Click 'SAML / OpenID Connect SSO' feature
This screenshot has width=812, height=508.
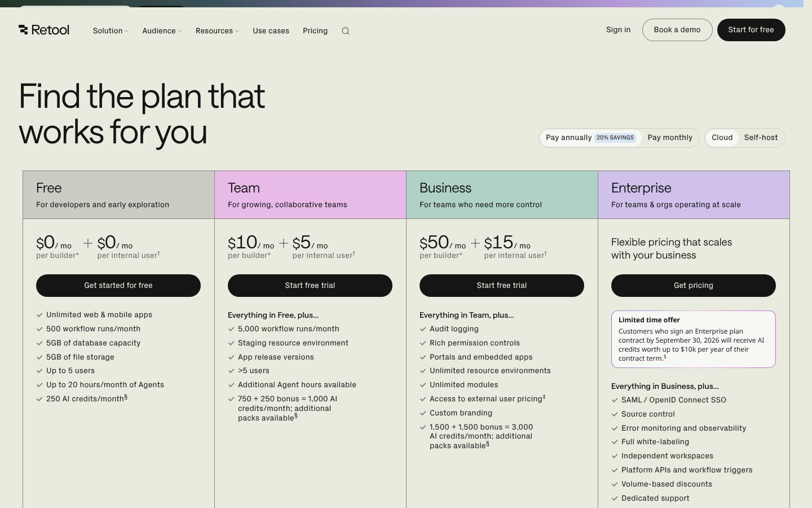pos(674,400)
